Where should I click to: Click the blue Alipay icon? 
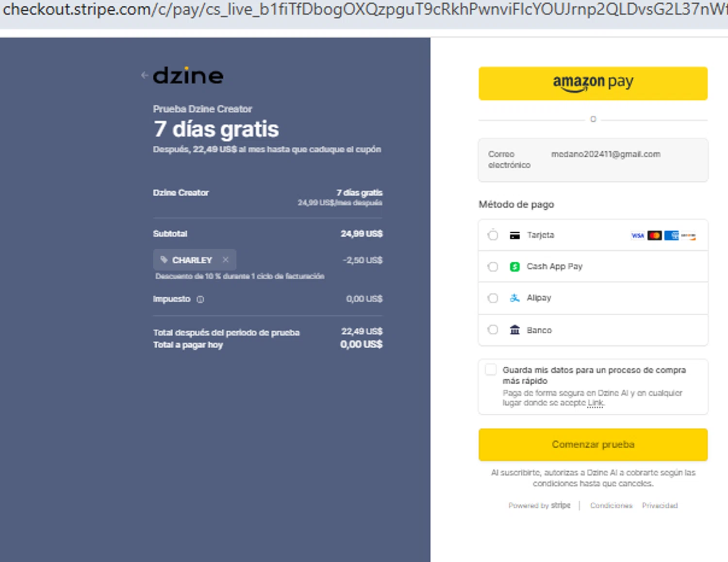tap(515, 298)
